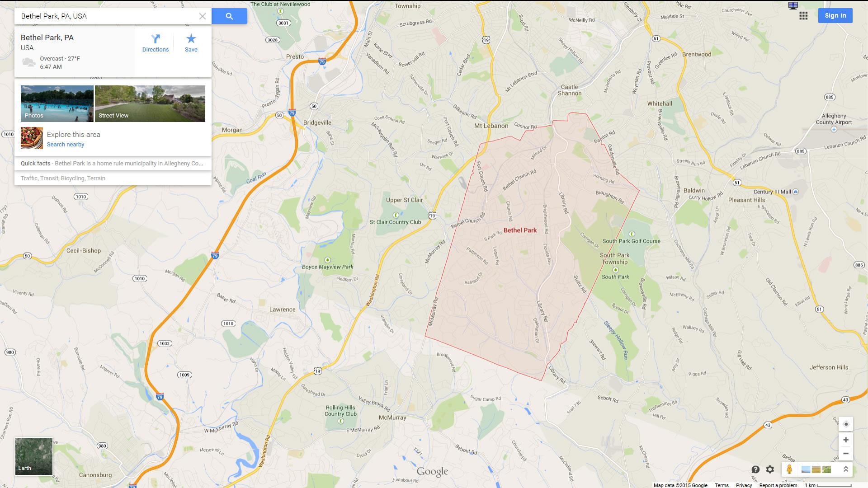
Task: Zoom in with plus button
Action: point(846,440)
